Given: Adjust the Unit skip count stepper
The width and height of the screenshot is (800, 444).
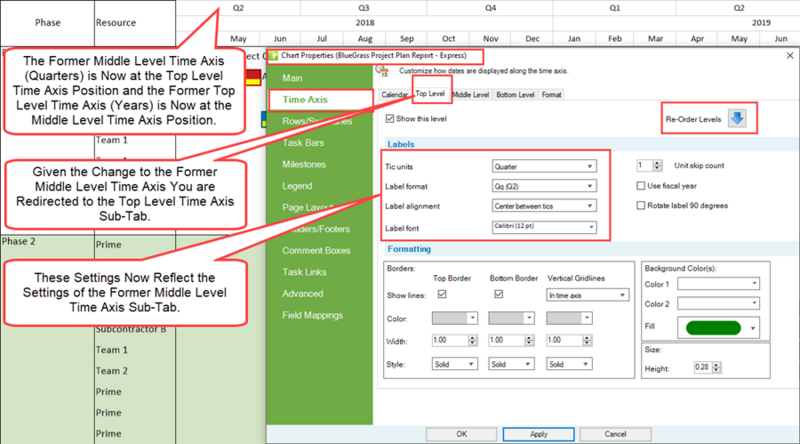Looking at the screenshot, I should coord(657,166).
